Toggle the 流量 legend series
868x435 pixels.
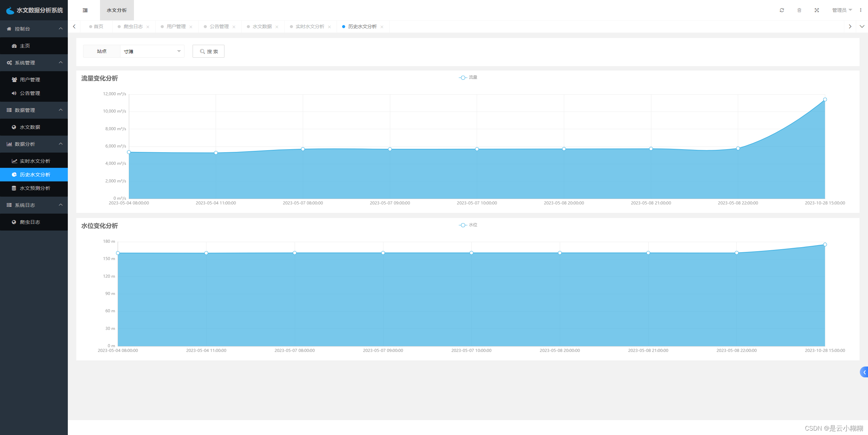pos(468,78)
